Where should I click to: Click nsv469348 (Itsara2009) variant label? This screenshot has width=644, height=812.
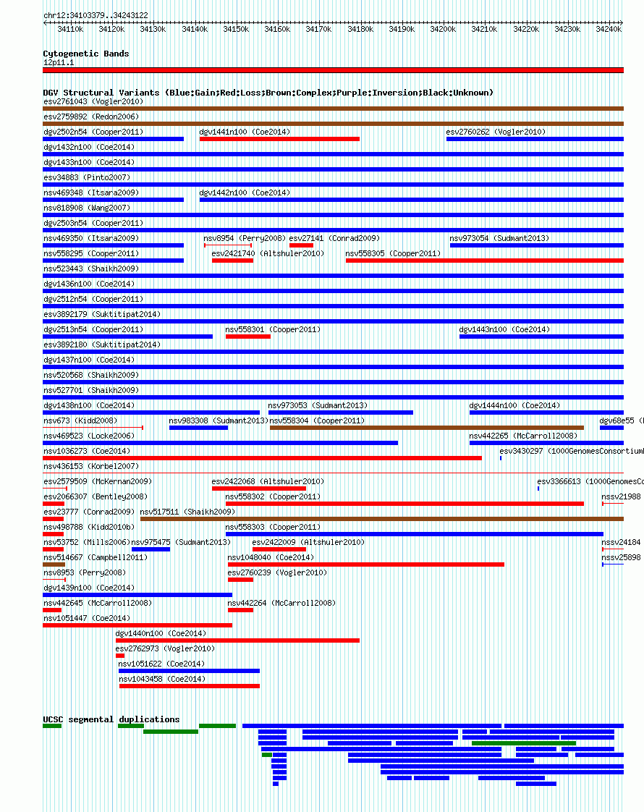coord(91,193)
